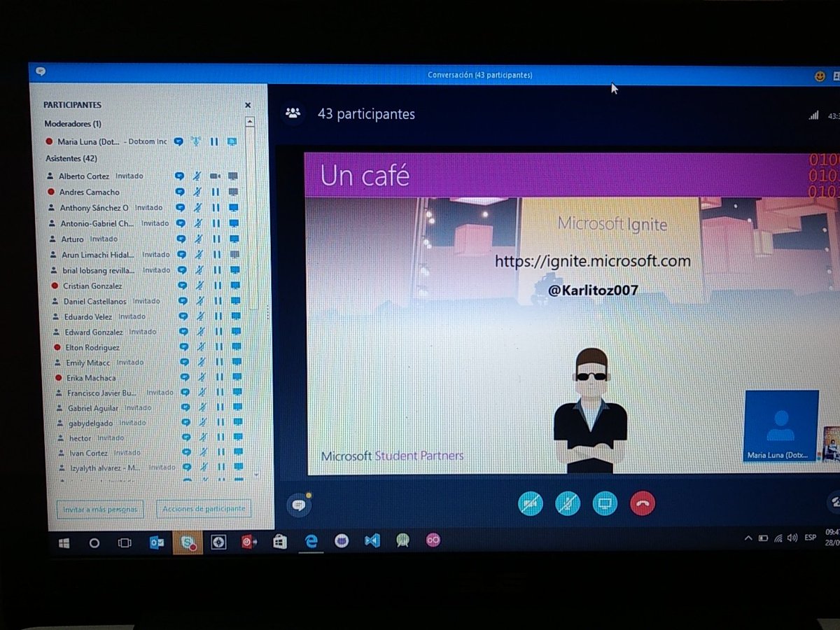Click the participant list scroll up arrow

click(249, 122)
